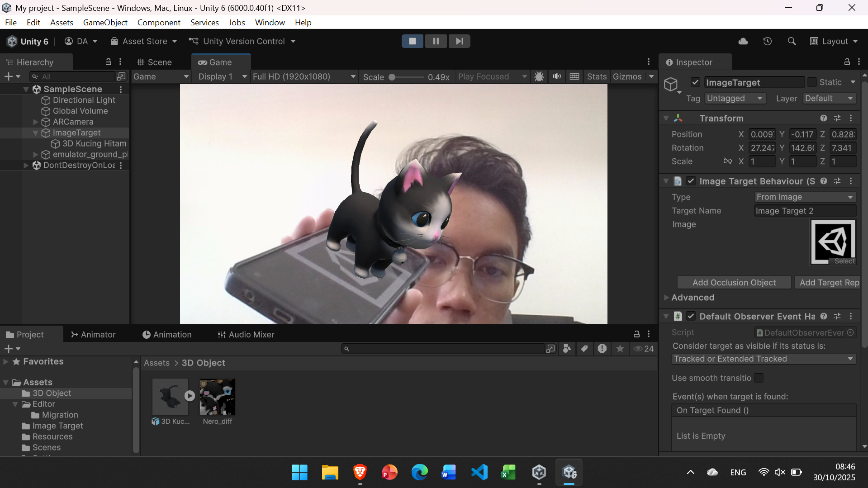Expand the Advanced section
Viewport: 868px width, 488px height.
[x=667, y=298]
